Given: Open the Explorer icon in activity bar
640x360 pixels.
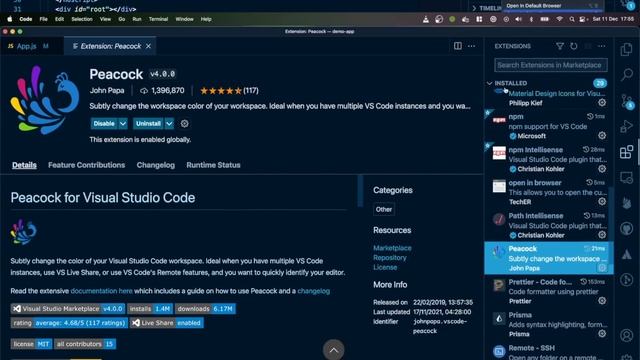Looking at the screenshot, I should coord(627,49).
